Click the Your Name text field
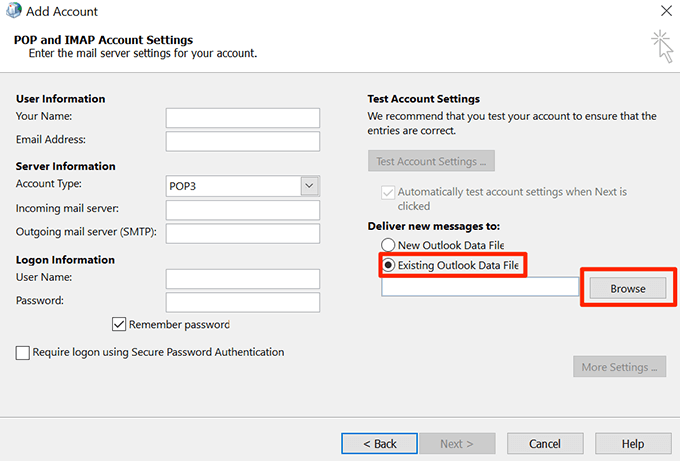Image resolution: width=680 pixels, height=461 pixels. tap(242, 118)
